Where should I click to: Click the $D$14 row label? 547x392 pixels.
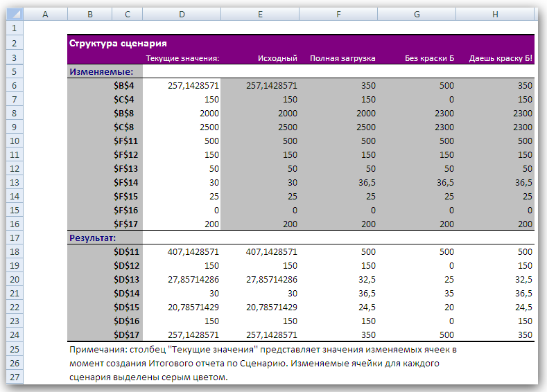pos(126,294)
